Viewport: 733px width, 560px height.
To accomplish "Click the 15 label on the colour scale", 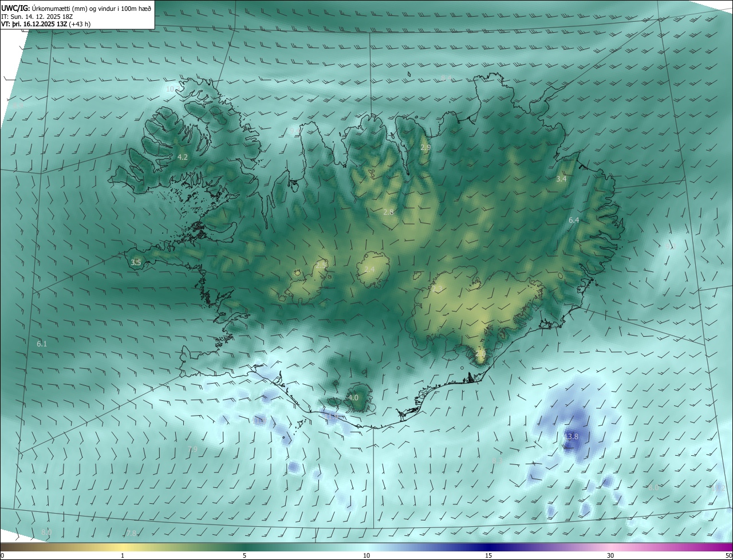I will 488,555.
